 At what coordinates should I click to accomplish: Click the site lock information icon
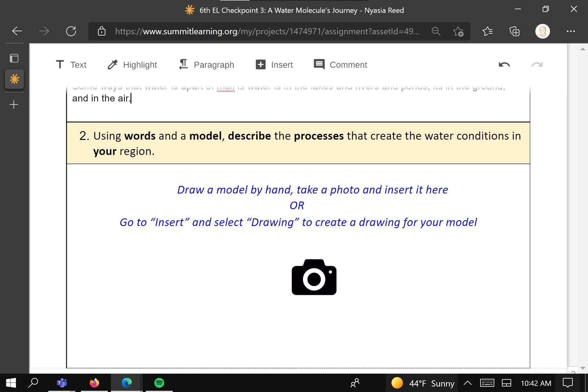tap(101, 31)
